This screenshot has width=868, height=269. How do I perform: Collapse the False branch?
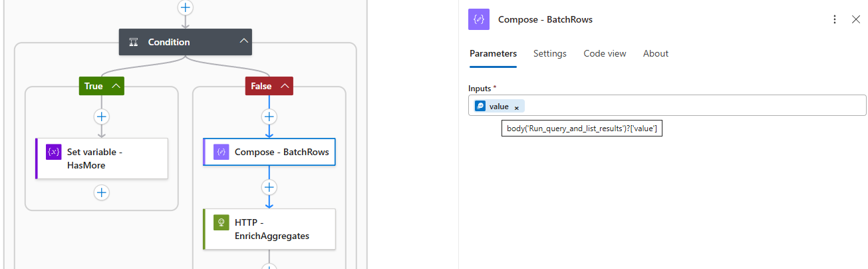click(285, 86)
